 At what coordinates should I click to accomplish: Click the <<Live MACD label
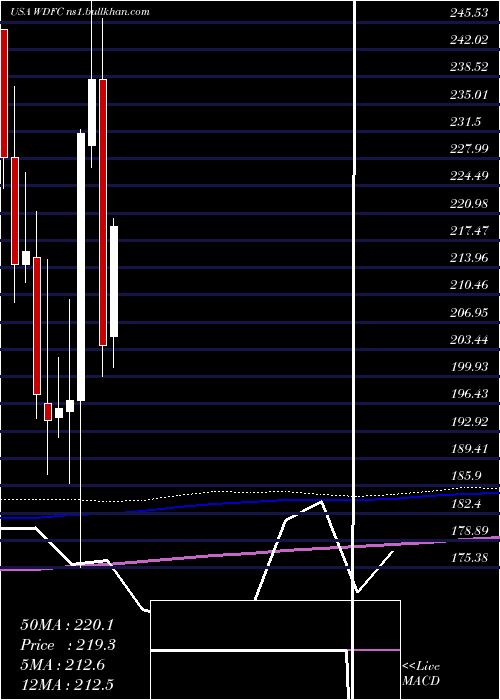pos(421,673)
